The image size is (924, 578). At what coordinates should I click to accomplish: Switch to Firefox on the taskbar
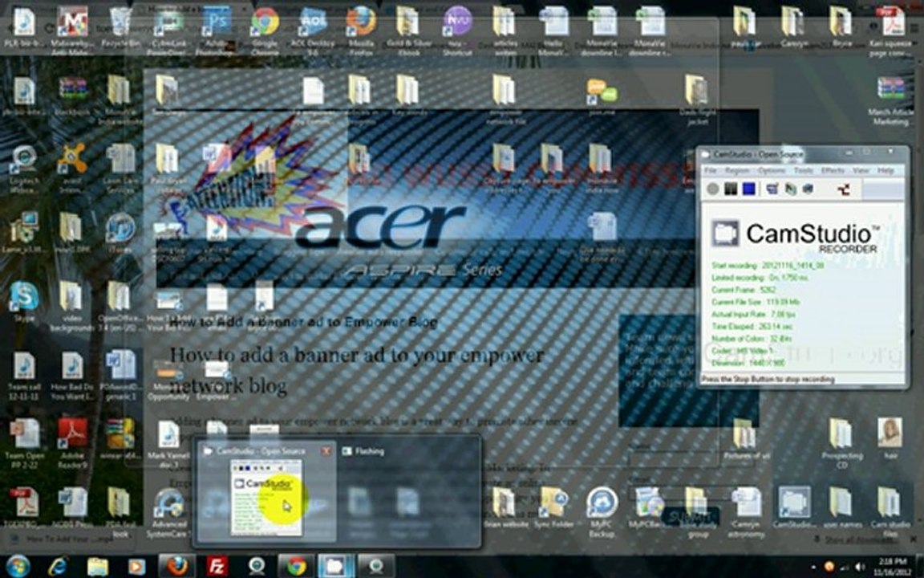[176, 566]
